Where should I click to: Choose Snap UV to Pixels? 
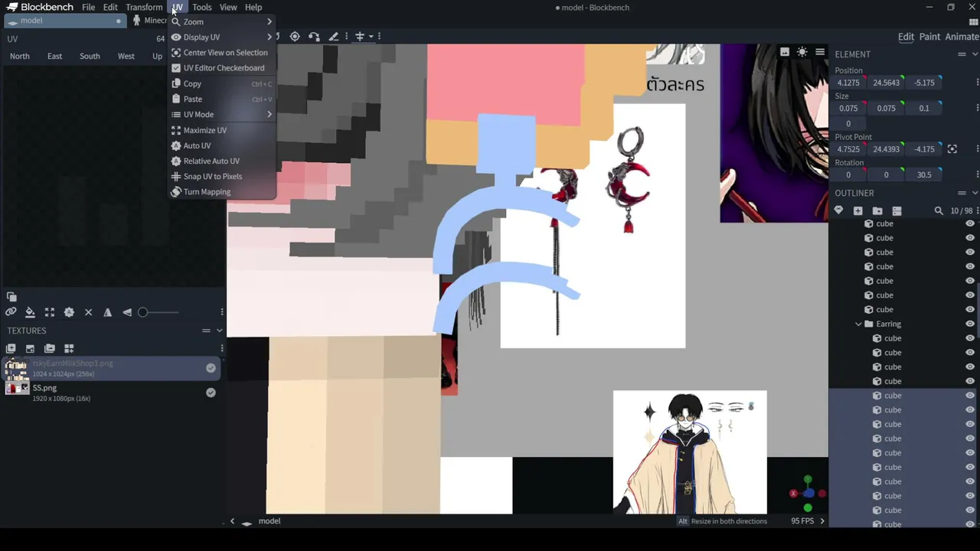pyautogui.click(x=222, y=176)
